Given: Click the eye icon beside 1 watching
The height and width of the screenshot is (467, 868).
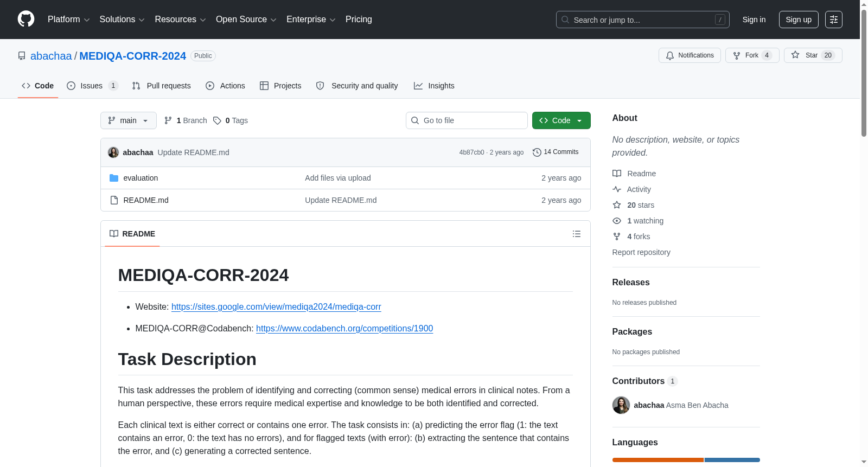Looking at the screenshot, I should pyautogui.click(x=617, y=221).
